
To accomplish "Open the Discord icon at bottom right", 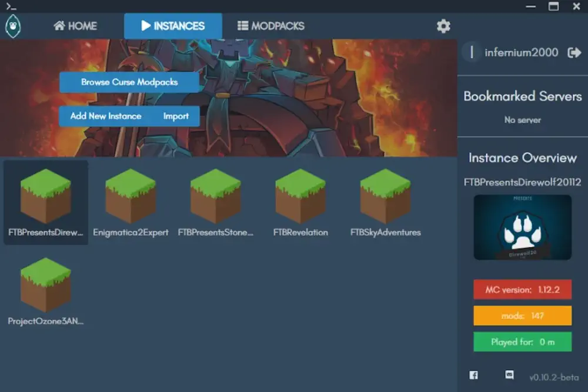I will click(x=509, y=375).
